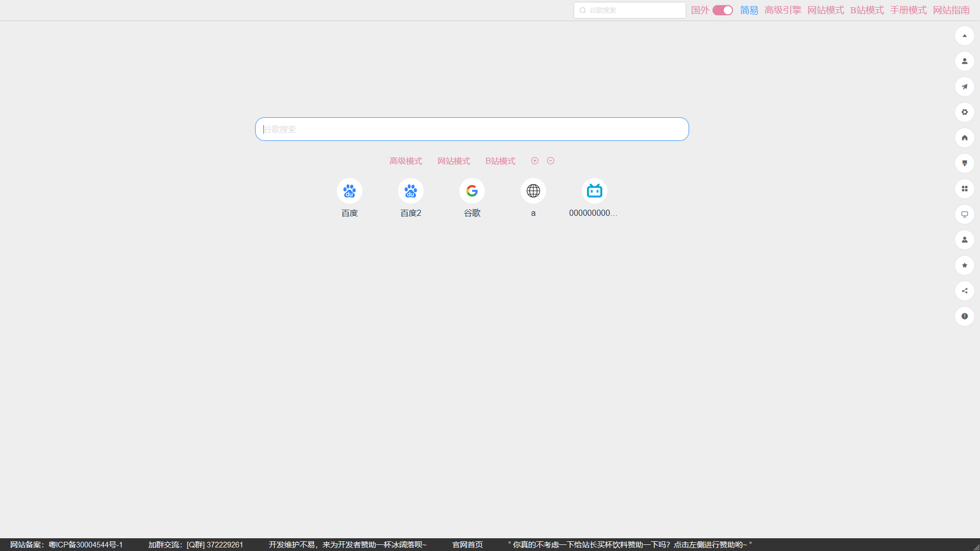The height and width of the screenshot is (551, 980).
Task: Open the gear settings sidebar icon
Action: [x=964, y=112]
